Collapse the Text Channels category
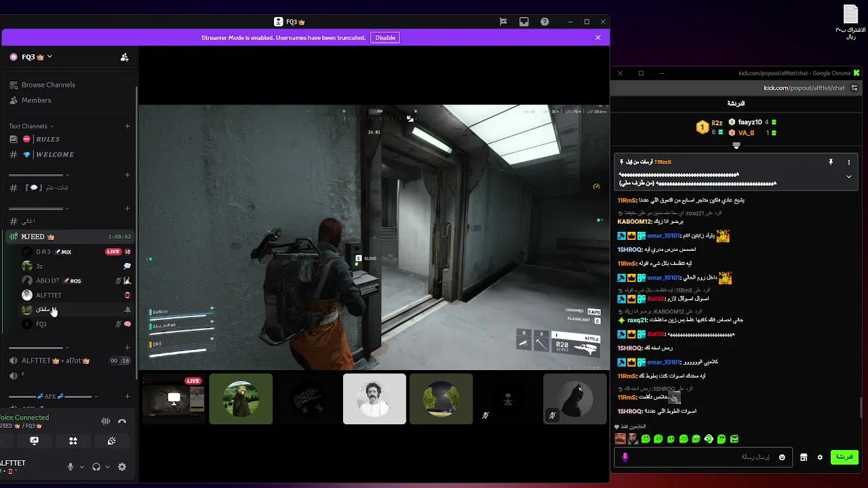The height and width of the screenshot is (488, 868). pos(31,126)
